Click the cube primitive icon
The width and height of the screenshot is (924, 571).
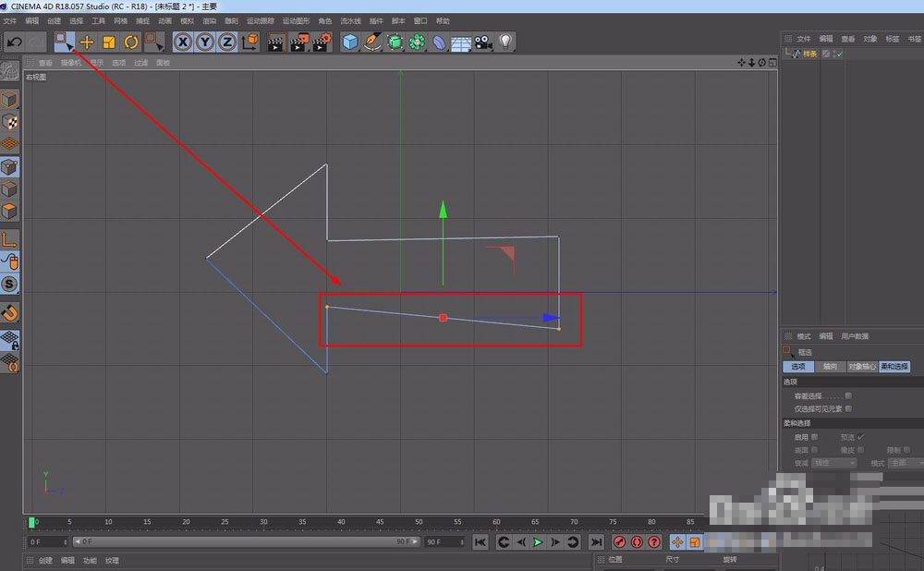tap(349, 42)
